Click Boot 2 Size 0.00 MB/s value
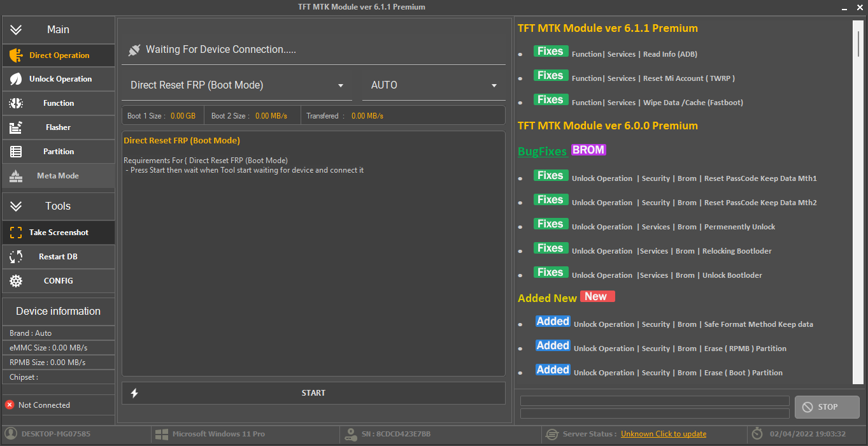 pos(271,116)
